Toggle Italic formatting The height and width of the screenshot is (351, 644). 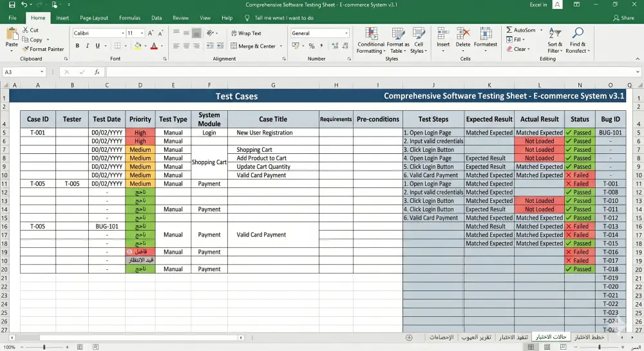[88, 46]
